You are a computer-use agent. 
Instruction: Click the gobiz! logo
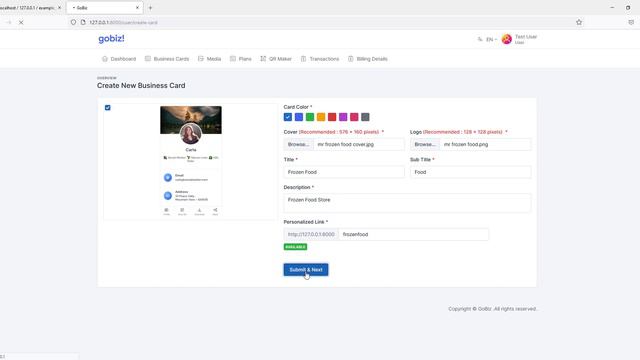[x=111, y=39]
